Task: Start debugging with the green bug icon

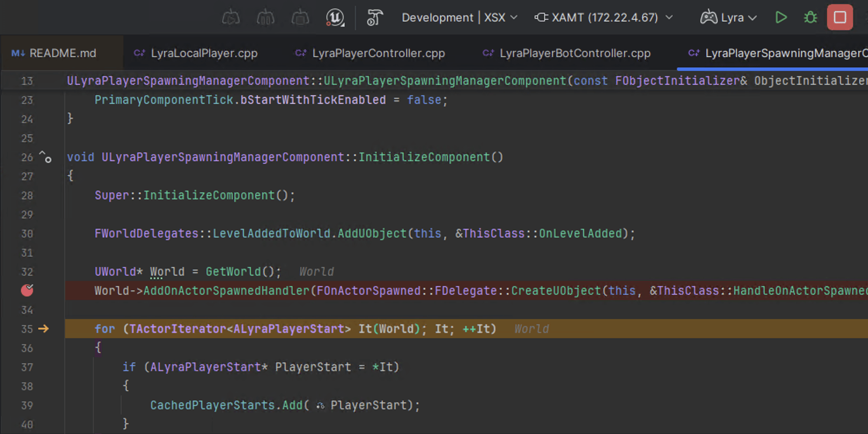Action: 810,18
